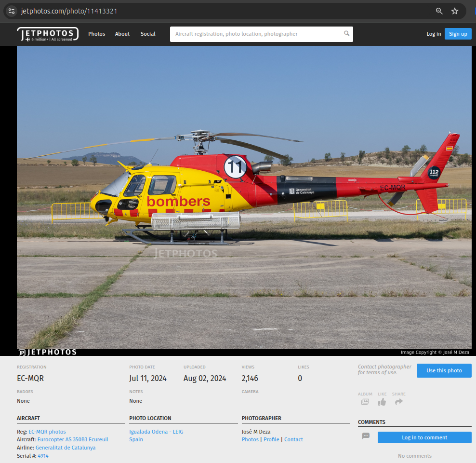Click the JetPhotos logo in header
The width and height of the screenshot is (476, 463).
pyautogui.click(x=47, y=34)
